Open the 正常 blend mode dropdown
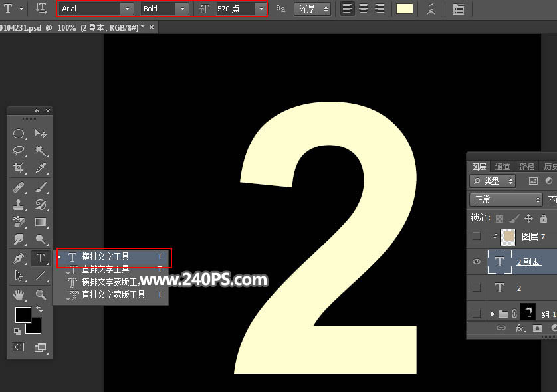Screen dimensions: 557x392 pyautogui.click(x=506, y=200)
